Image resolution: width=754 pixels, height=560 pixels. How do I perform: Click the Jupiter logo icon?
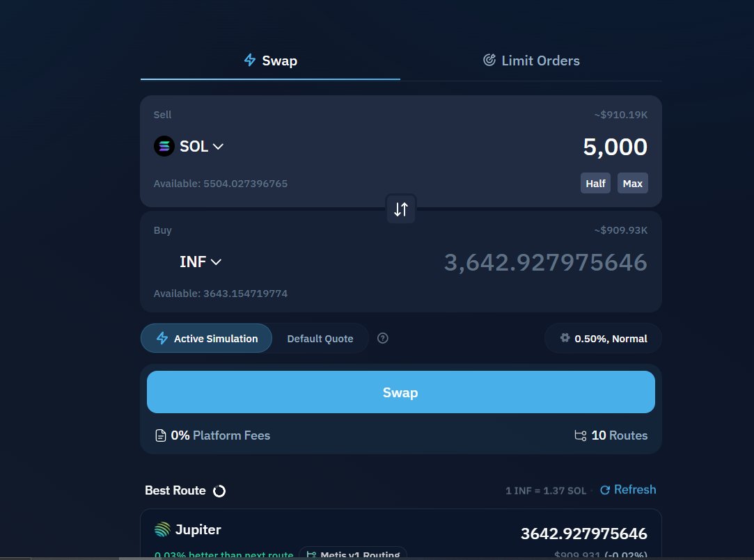(162, 529)
